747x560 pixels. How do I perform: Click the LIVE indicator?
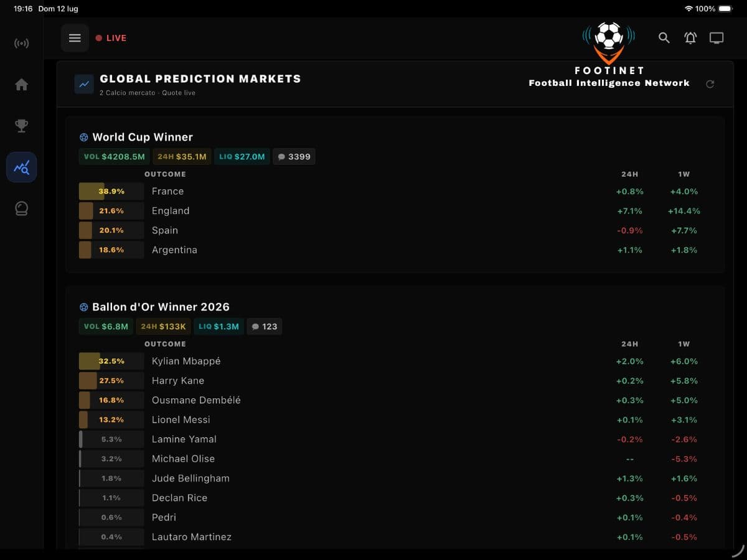pyautogui.click(x=111, y=38)
